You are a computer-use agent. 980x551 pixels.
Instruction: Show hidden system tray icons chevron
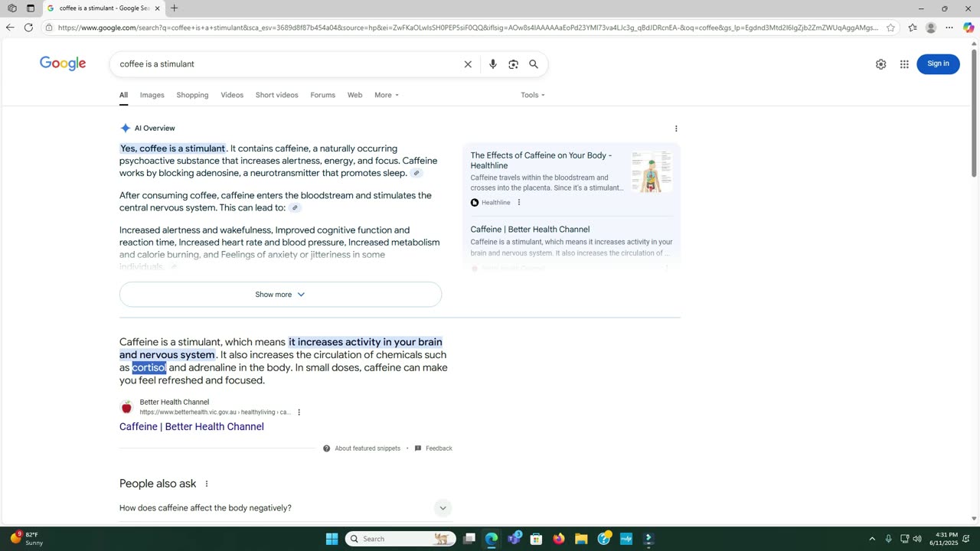[x=871, y=539]
